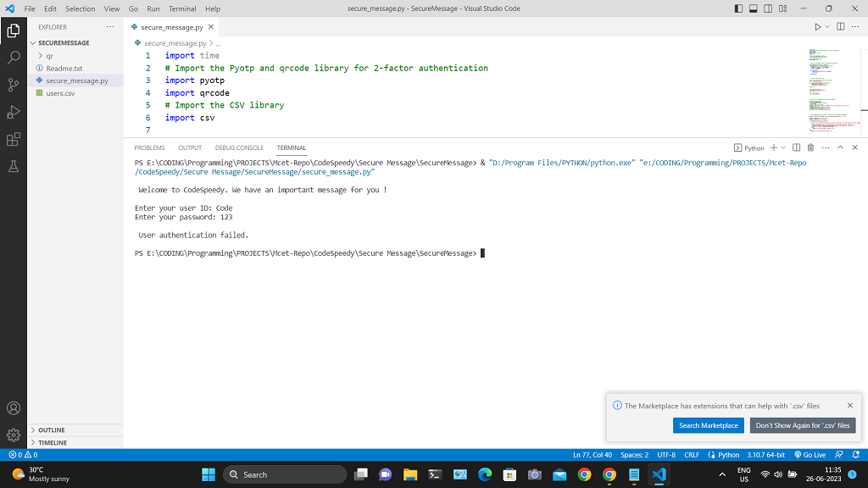This screenshot has height=488, width=868.
Task: Open terminal panel More Actions ellipsis
Action: tap(826, 147)
